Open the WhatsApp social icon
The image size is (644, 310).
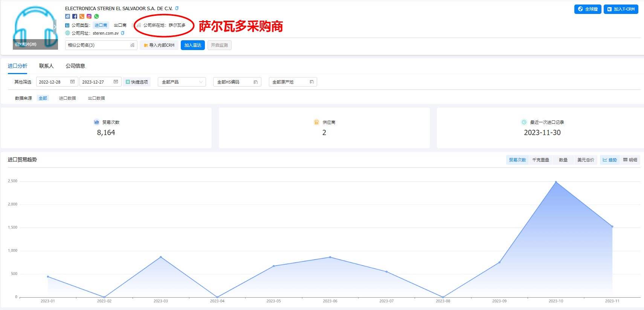click(x=96, y=16)
